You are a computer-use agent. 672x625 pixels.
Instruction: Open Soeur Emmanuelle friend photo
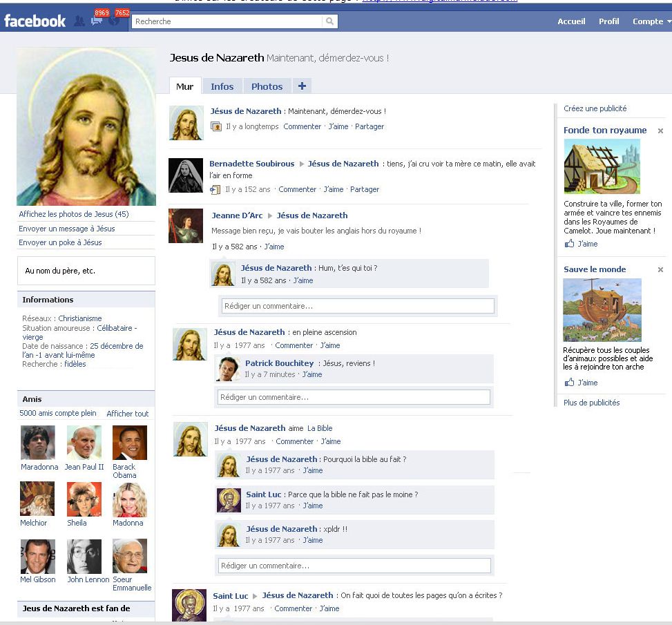click(130, 556)
